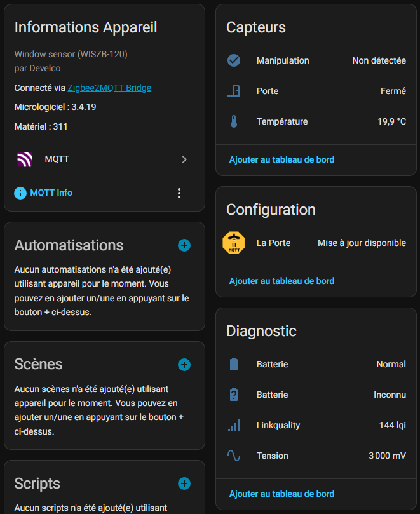Click the plus icon next to Automatisations

coord(184,245)
